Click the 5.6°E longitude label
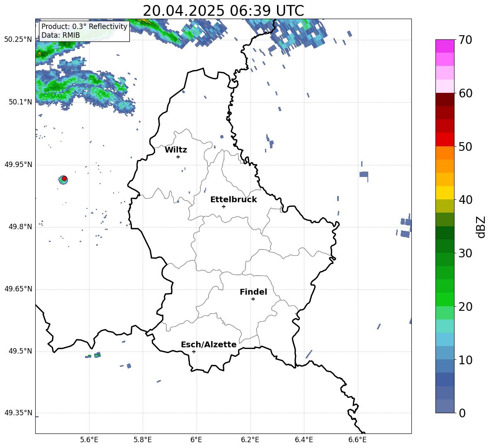This screenshot has width=491, height=448. tap(89, 440)
